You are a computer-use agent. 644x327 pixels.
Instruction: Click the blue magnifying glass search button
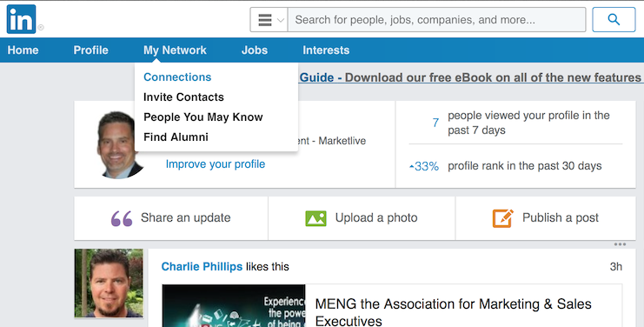pos(614,19)
